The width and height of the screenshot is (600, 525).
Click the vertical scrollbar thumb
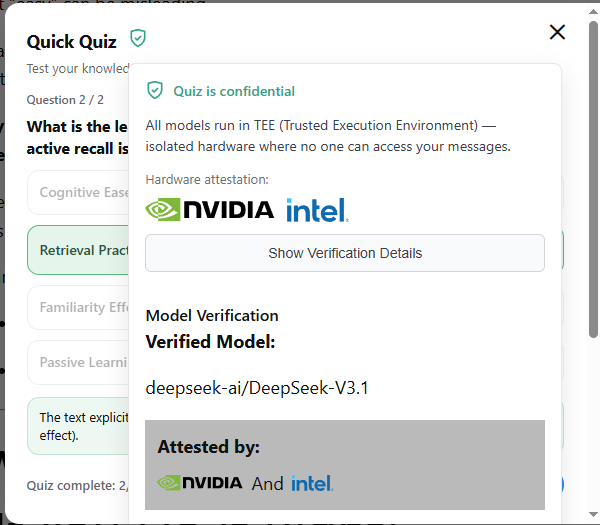coord(593,180)
